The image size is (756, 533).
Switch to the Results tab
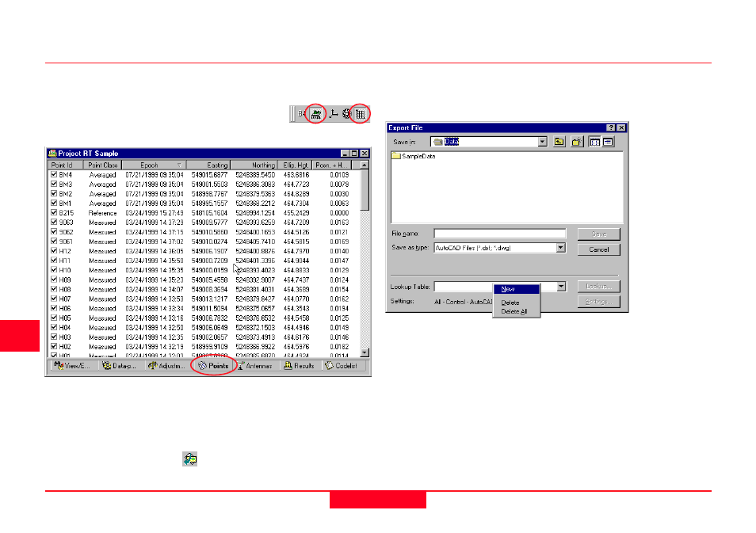(x=300, y=366)
